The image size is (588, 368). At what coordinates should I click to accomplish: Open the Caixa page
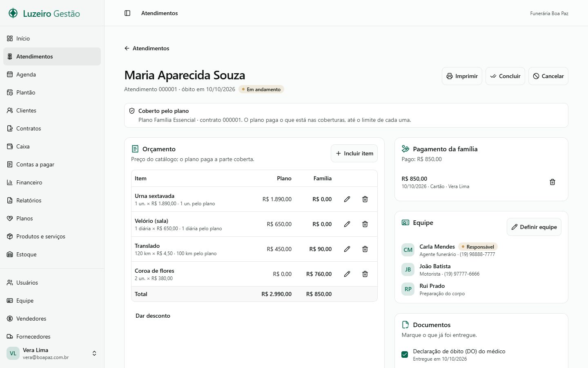pyautogui.click(x=52, y=146)
